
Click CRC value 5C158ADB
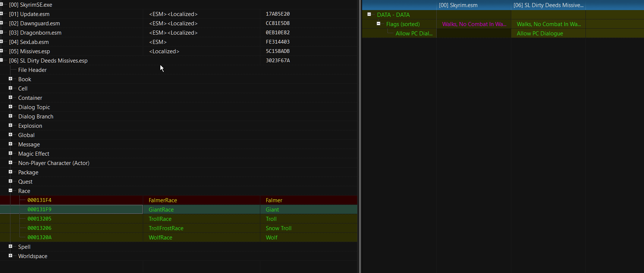278,51
